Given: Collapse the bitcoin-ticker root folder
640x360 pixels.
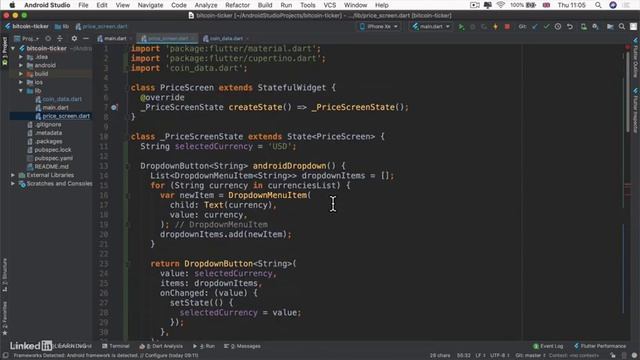Looking at the screenshot, I should point(13,48).
